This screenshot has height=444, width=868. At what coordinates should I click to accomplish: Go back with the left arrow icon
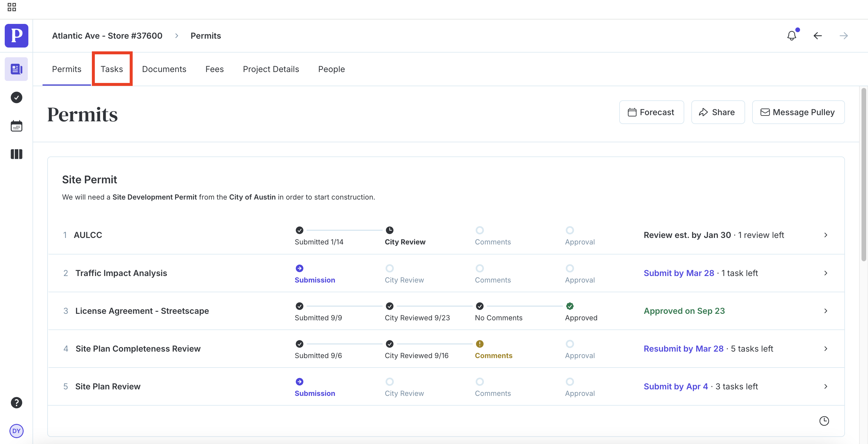point(817,36)
